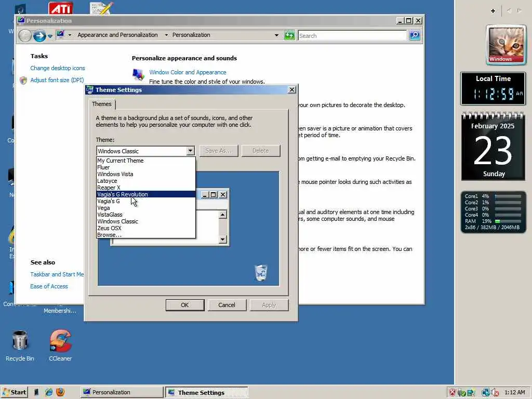Click the Window Color and Appearance icon
The image size is (532, 399).
tap(138, 74)
